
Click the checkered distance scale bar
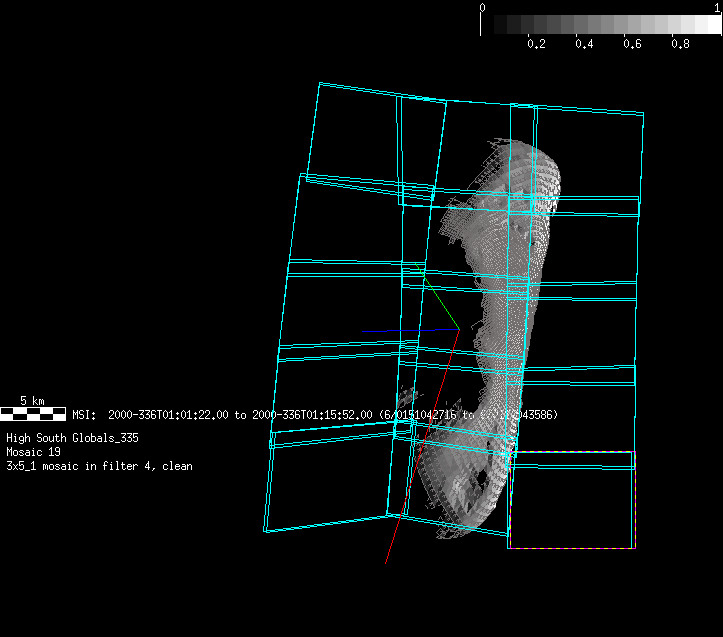tap(33, 413)
